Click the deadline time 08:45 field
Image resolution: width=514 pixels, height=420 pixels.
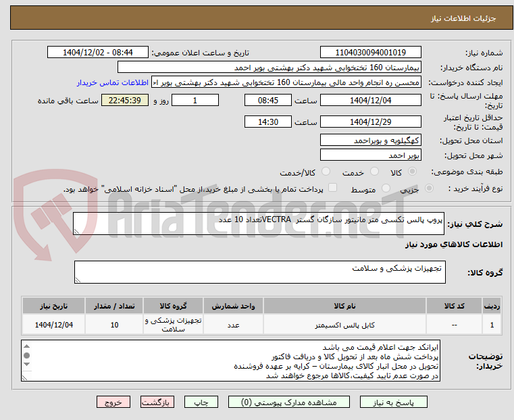[268, 100]
